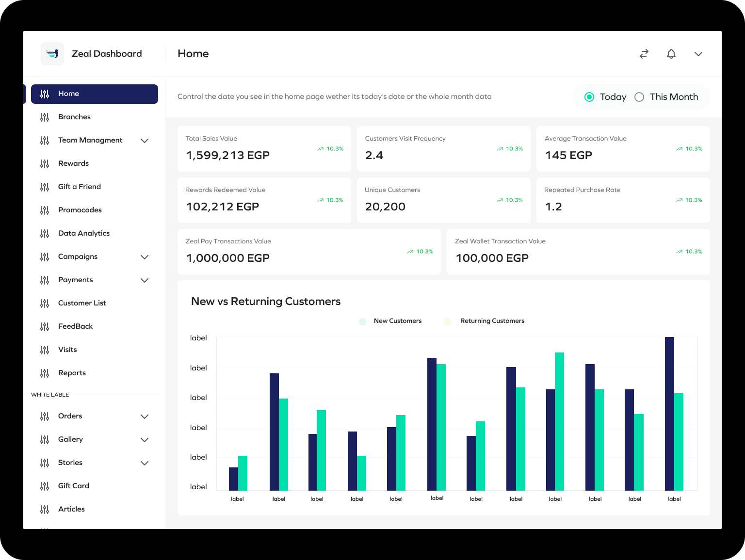Click the Rewards Redeemed Value card
The width and height of the screenshot is (745, 560).
264,200
